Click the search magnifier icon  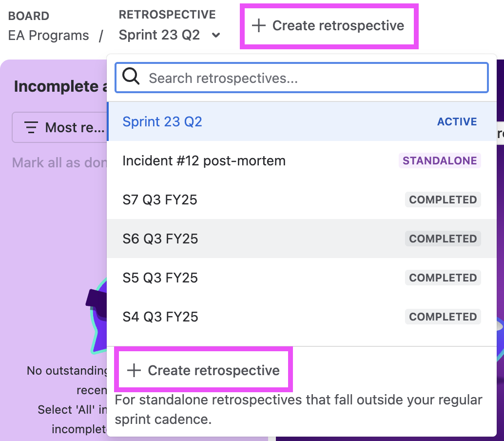point(131,77)
